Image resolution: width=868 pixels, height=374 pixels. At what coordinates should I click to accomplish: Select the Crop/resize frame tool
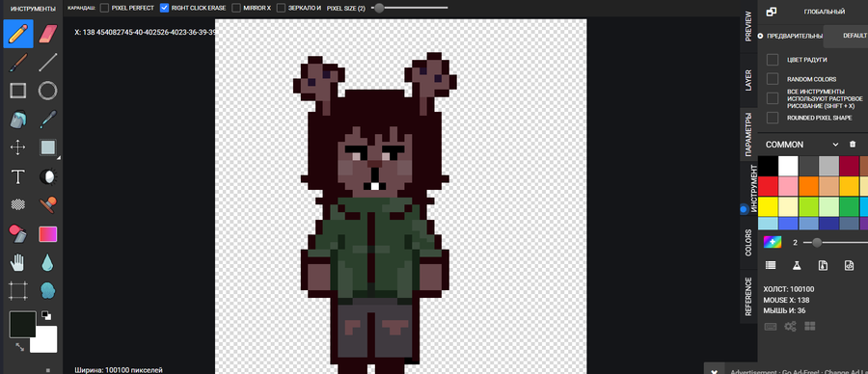pos(18,290)
